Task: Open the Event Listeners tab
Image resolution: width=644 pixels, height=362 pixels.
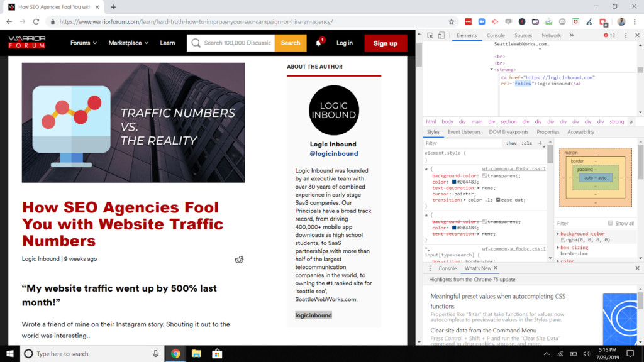Action: click(x=464, y=132)
